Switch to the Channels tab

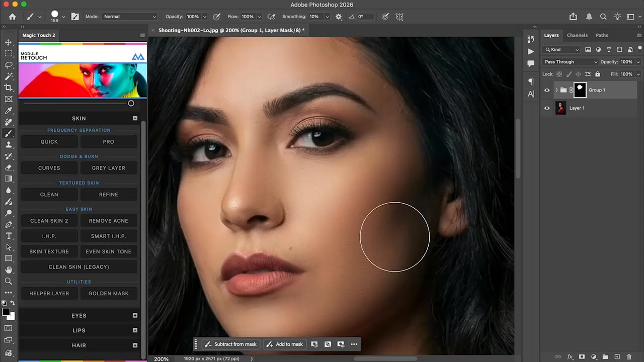(577, 35)
